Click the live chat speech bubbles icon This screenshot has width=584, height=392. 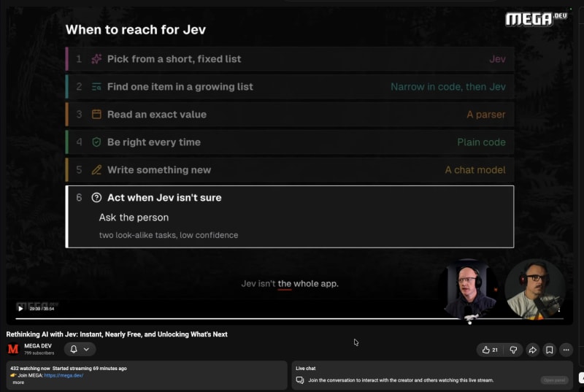click(x=300, y=380)
